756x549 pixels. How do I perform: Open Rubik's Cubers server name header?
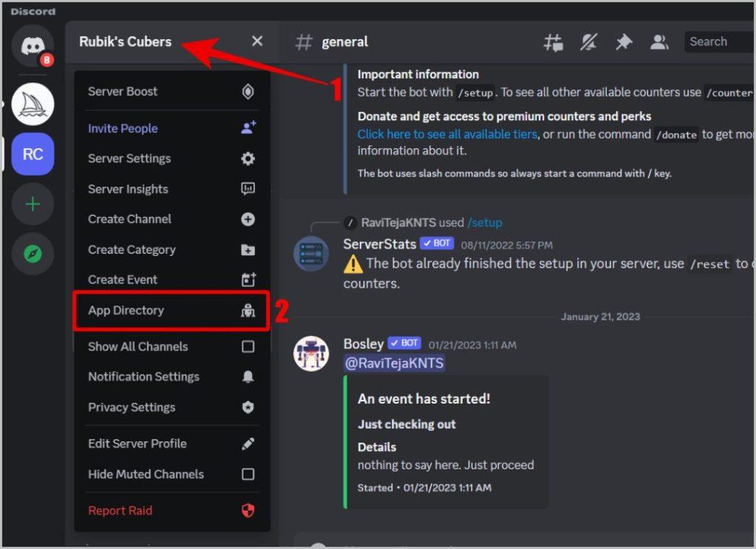click(x=126, y=42)
